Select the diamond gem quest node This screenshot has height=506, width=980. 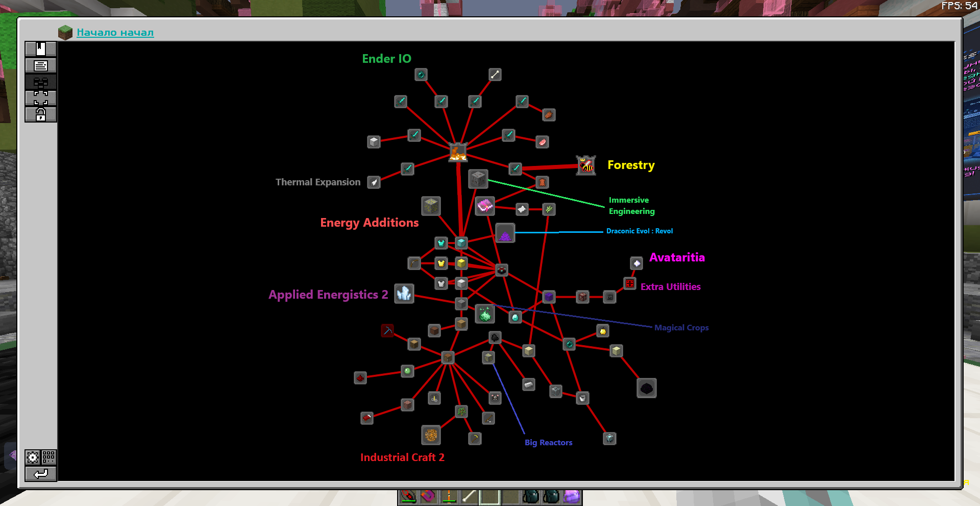coord(515,318)
